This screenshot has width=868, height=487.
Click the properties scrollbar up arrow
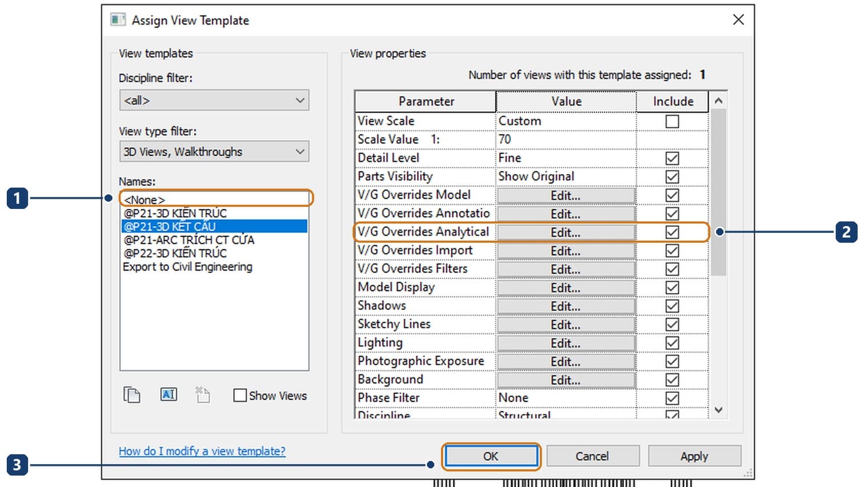(x=718, y=100)
